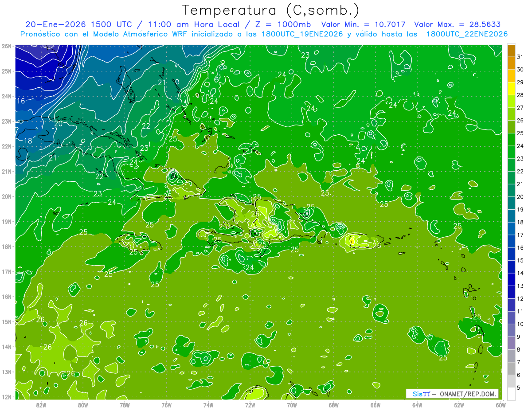Click the contour label 16 on the map

[x=21, y=101]
